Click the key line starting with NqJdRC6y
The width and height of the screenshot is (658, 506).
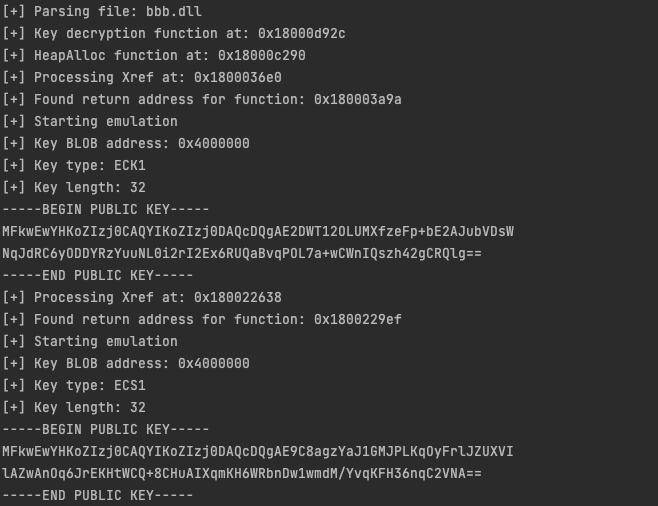(x=242, y=253)
